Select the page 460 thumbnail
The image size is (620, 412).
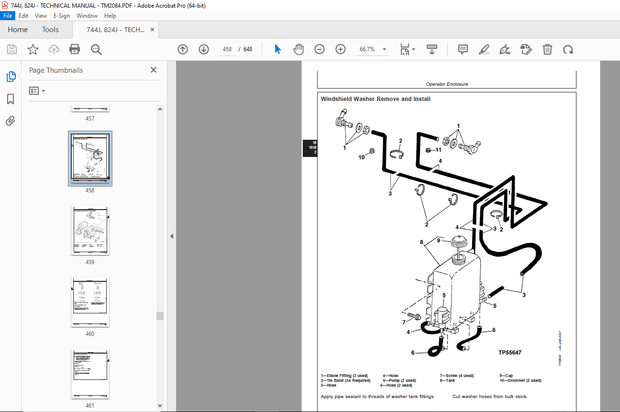click(90, 302)
